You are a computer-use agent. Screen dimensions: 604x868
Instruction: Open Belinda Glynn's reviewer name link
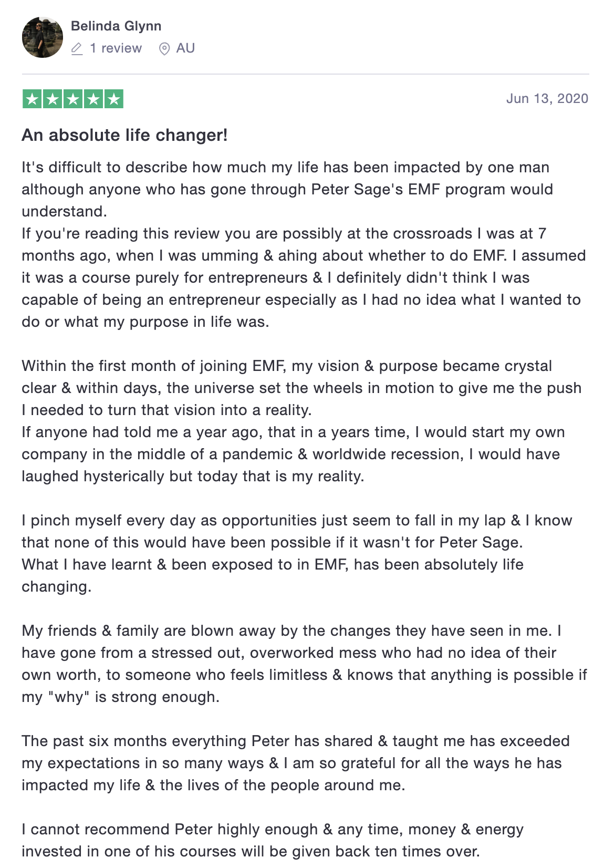[x=116, y=26]
